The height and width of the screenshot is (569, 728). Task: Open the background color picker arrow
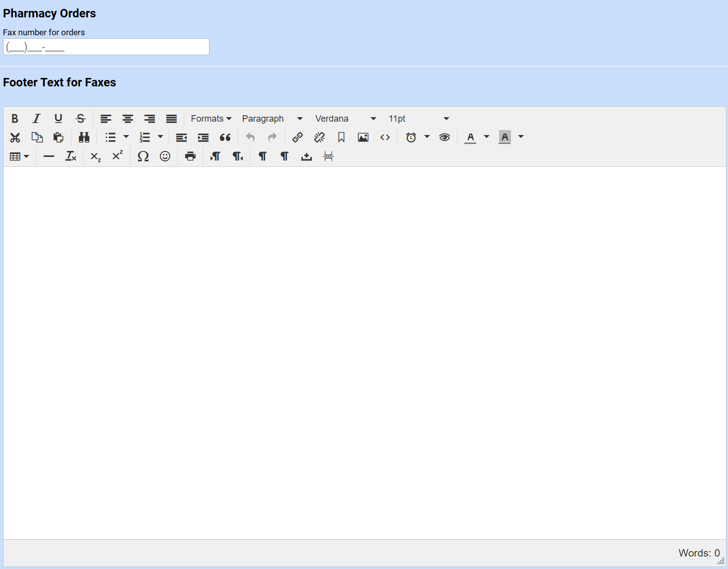521,137
